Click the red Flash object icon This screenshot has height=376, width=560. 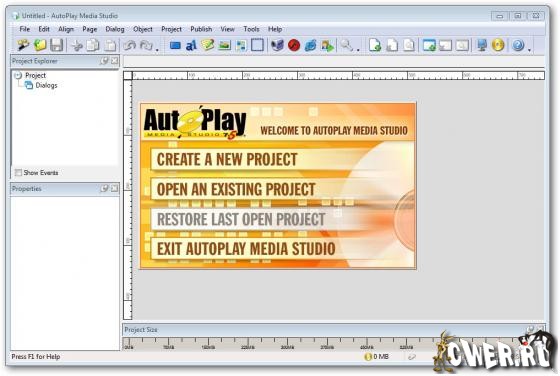(294, 45)
